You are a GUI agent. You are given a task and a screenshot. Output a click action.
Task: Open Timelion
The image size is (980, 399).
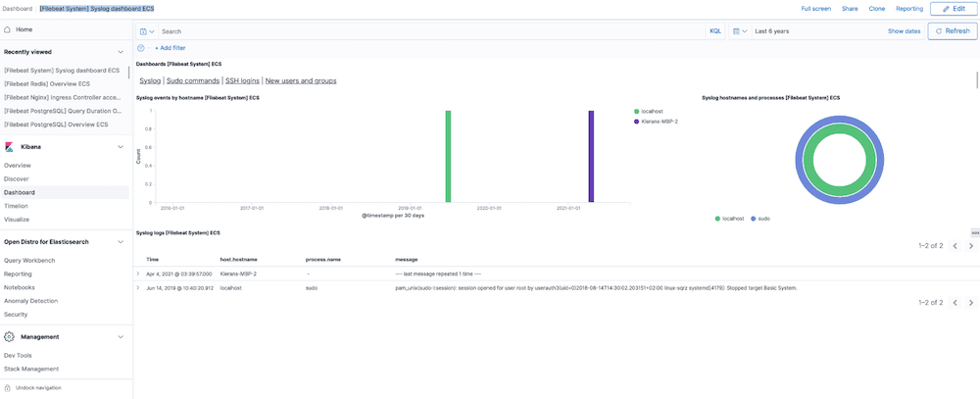16,206
